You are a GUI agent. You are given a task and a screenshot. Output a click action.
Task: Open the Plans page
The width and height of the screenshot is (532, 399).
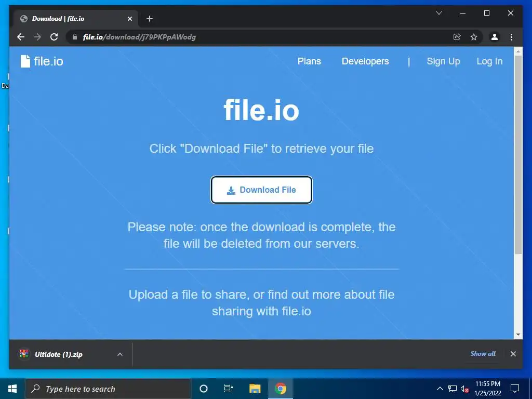[x=309, y=61]
